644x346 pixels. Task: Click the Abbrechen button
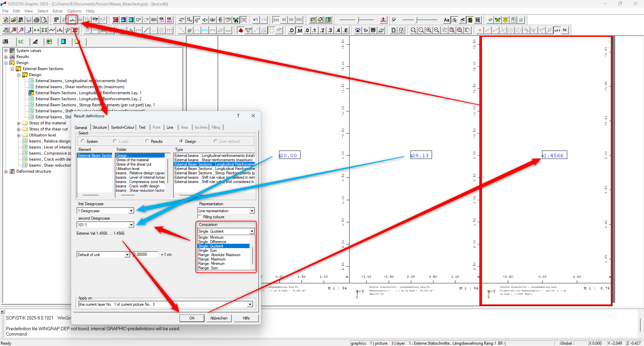point(219,318)
